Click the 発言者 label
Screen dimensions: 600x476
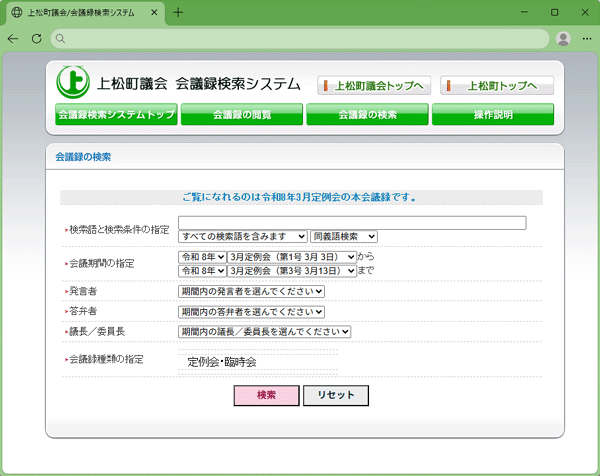pos(81,291)
